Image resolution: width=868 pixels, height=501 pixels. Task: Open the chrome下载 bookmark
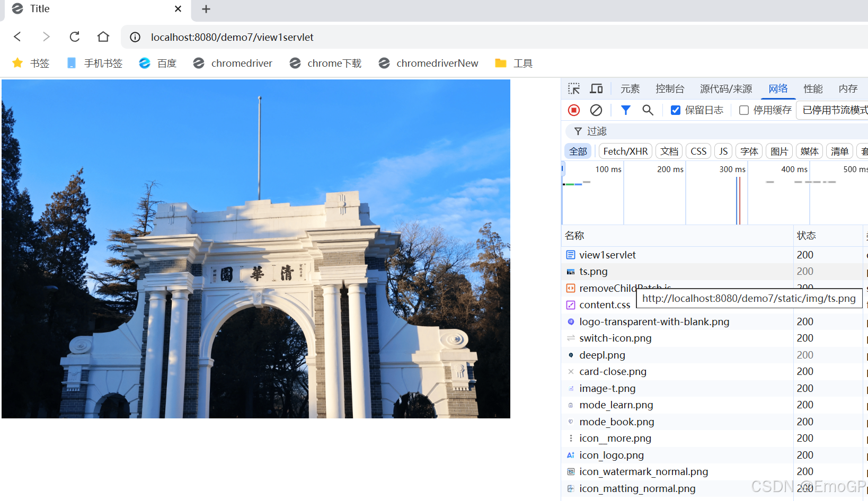pyautogui.click(x=325, y=63)
